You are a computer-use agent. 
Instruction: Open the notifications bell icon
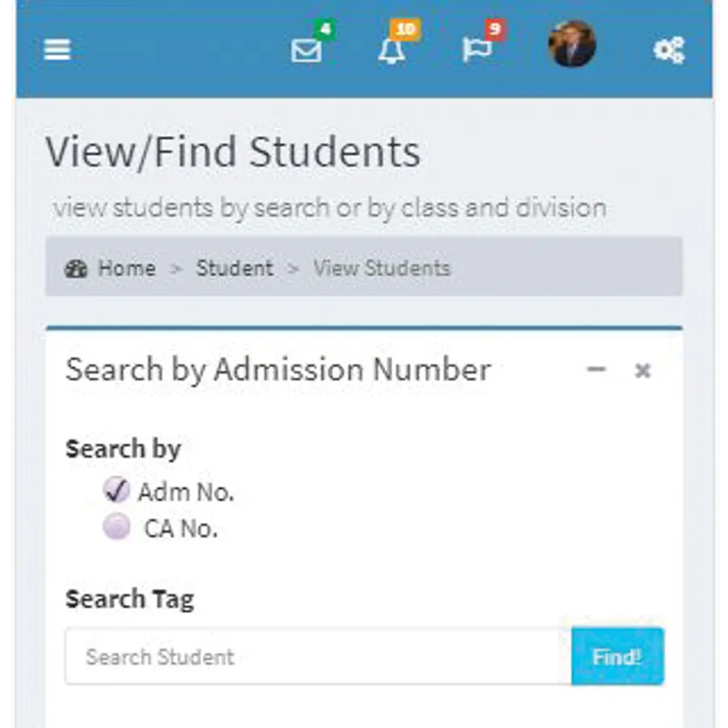tap(392, 51)
